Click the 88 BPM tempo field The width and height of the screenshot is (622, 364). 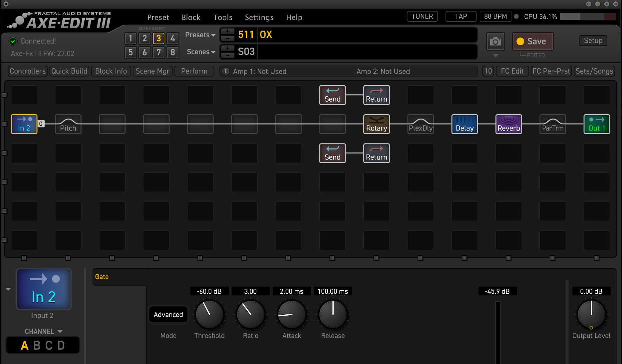[495, 16]
